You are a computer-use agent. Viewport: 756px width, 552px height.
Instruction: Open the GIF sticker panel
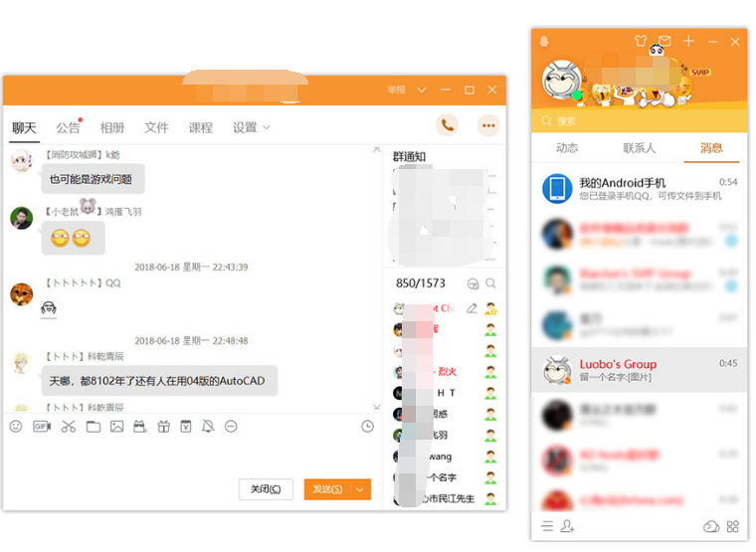tap(42, 426)
